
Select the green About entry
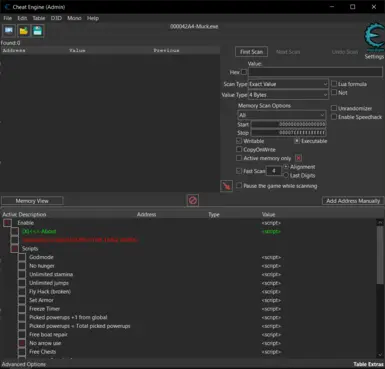tap(39, 231)
